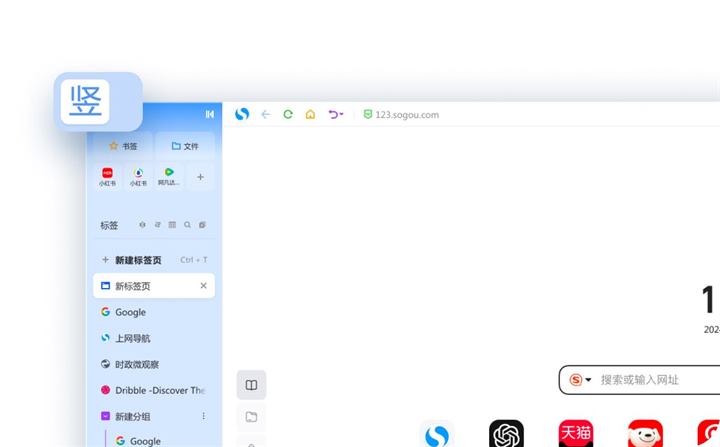Image resolution: width=720 pixels, height=447 pixels.
Task: Switch to the Dribble -Discover tab
Action: [x=154, y=390]
